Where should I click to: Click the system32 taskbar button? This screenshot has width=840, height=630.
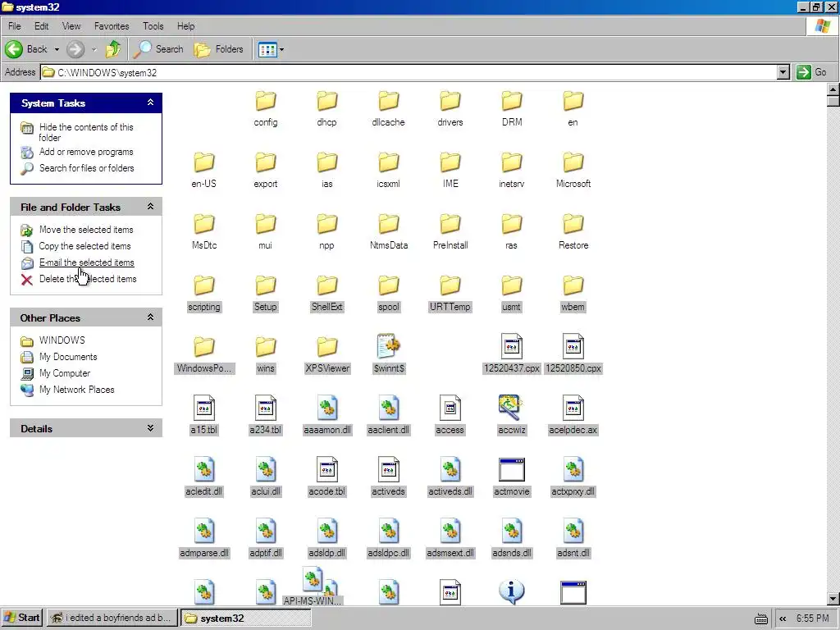(245, 618)
